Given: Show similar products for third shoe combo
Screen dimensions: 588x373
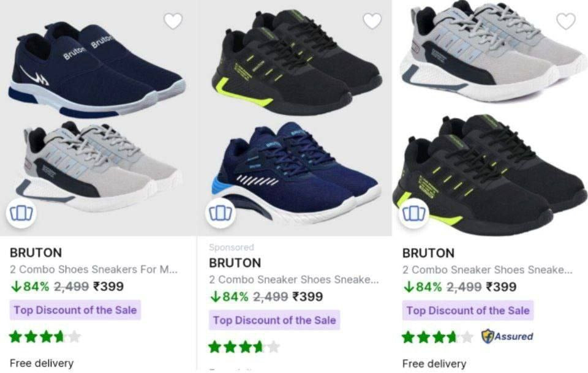Looking at the screenshot, I should [x=415, y=214].
